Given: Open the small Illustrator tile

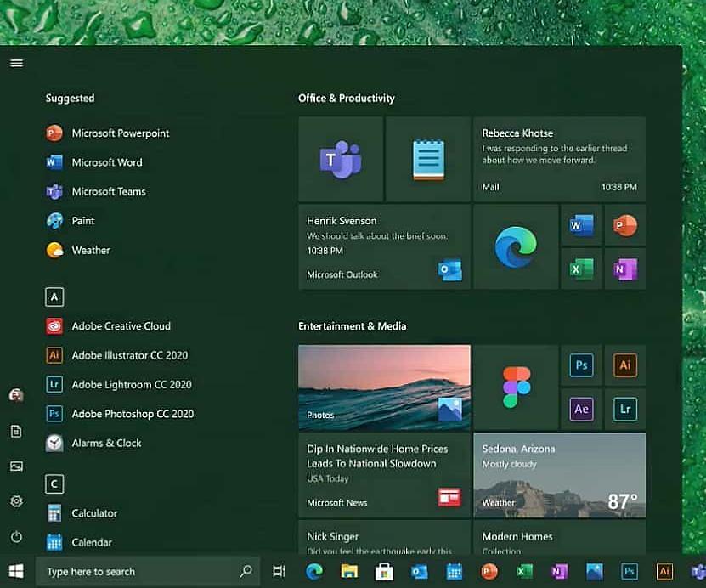Looking at the screenshot, I should (x=625, y=365).
